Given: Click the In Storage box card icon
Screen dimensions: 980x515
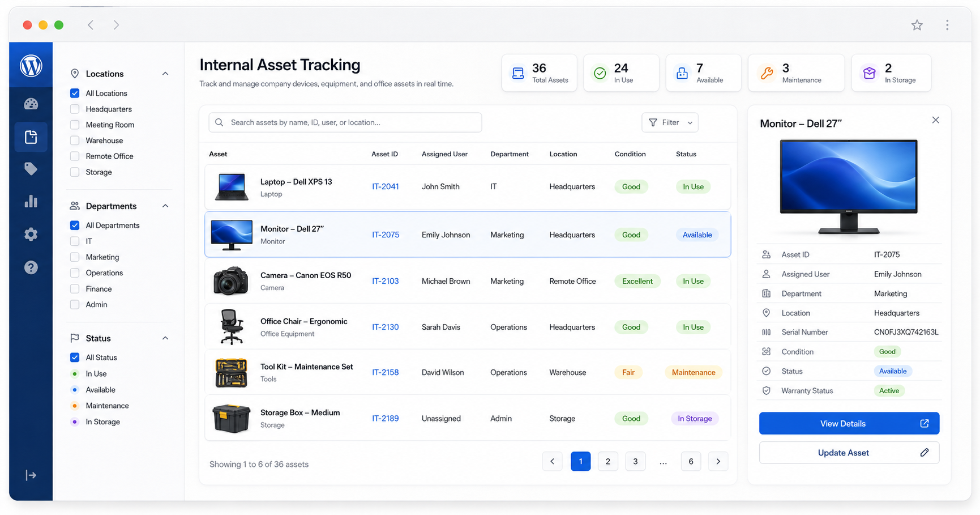Looking at the screenshot, I should coord(869,73).
